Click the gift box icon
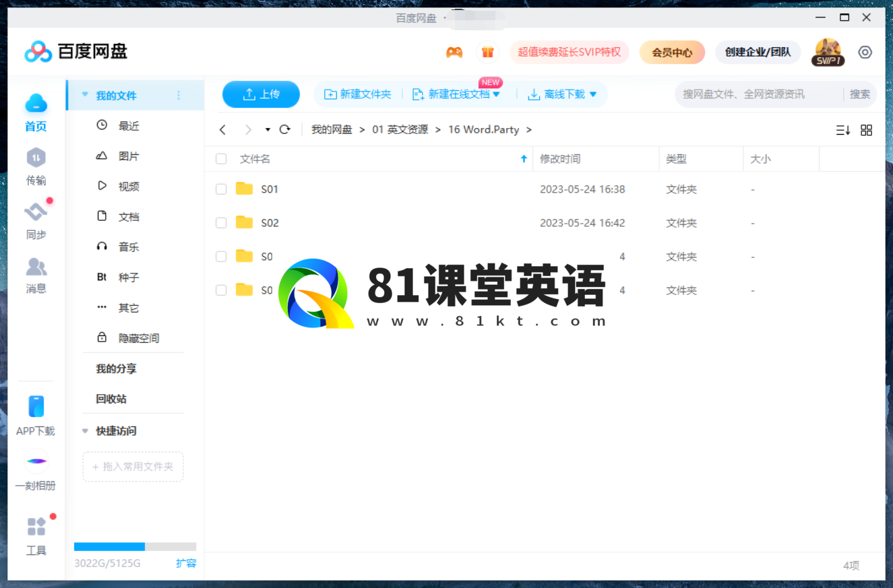The image size is (893, 588). point(487,52)
